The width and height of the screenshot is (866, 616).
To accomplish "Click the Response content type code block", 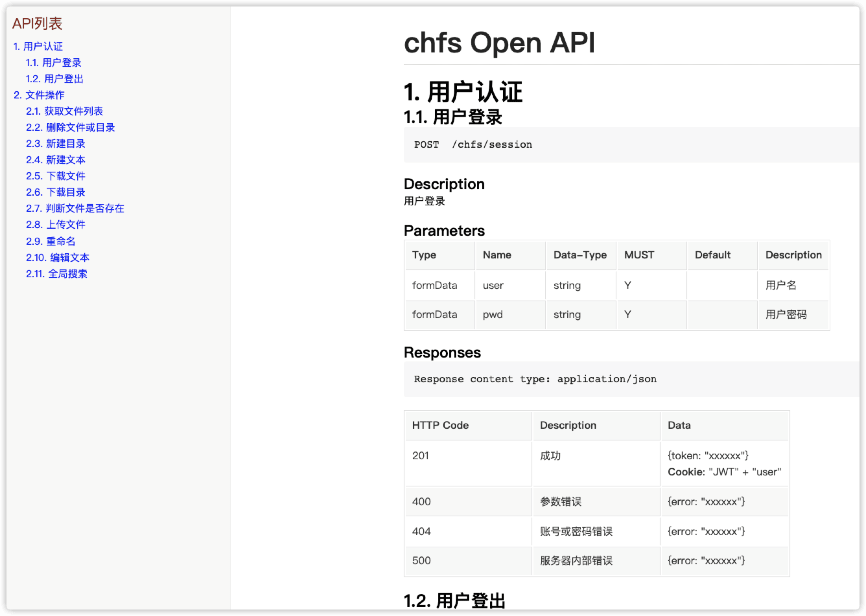I will pyautogui.click(x=631, y=379).
